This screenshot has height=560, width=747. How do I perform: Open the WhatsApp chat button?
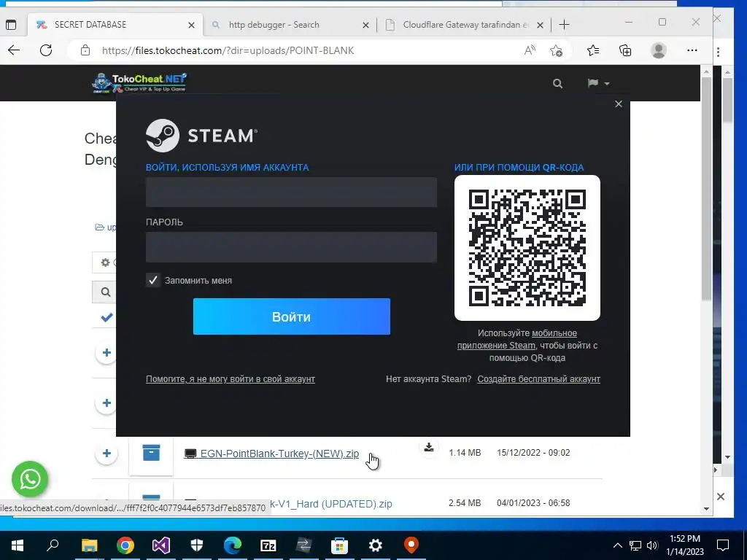[x=30, y=479]
